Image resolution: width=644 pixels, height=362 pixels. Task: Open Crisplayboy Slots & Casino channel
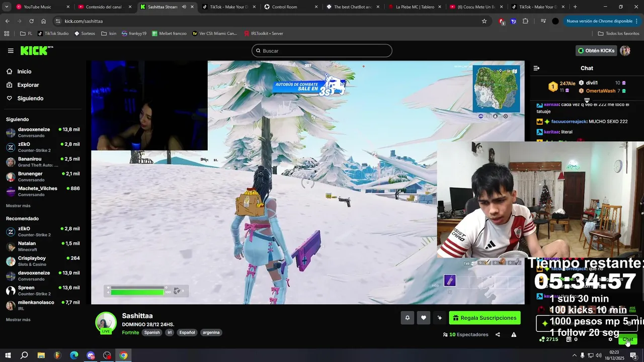[43, 261]
